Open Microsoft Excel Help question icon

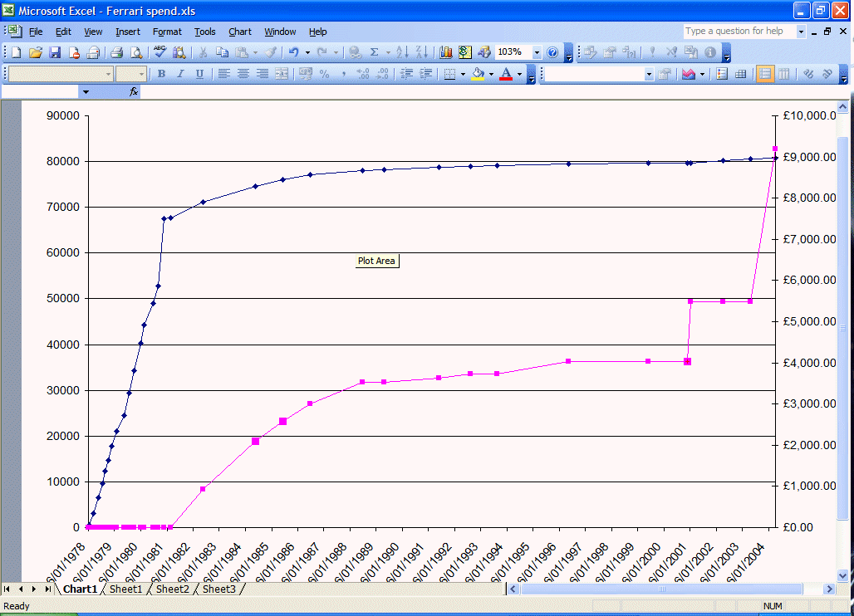coord(552,52)
